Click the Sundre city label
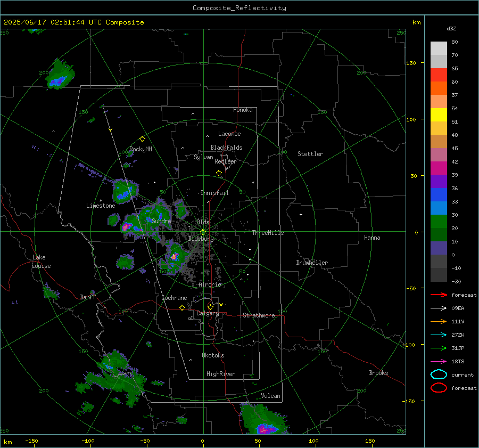This screenshot has width=479, height=448. click(161, 221)
